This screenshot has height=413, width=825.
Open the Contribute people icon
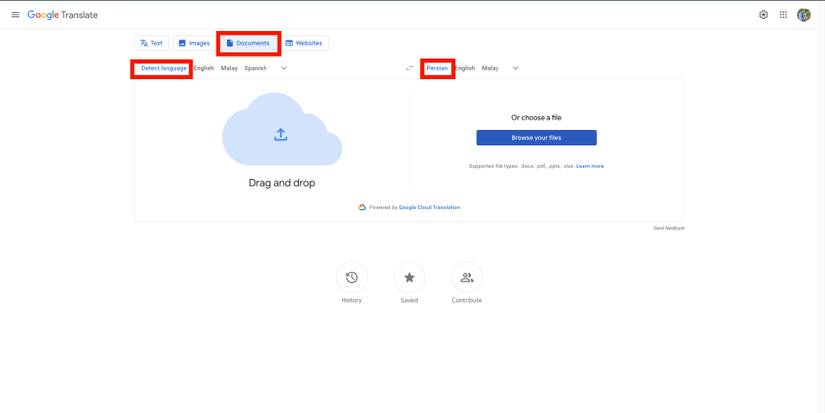click(466, 278)
